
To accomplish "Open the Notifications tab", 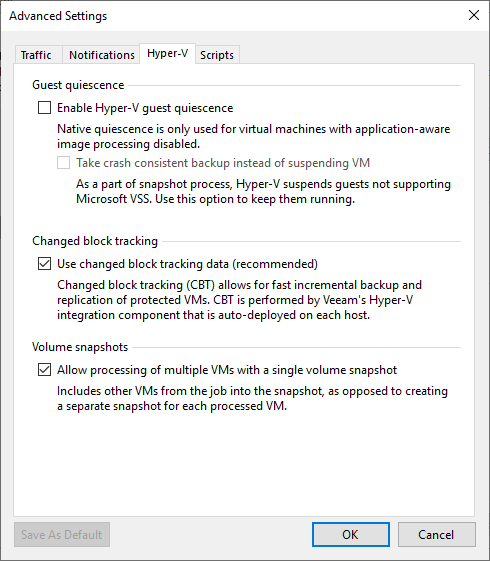I will tap(101, 55).
